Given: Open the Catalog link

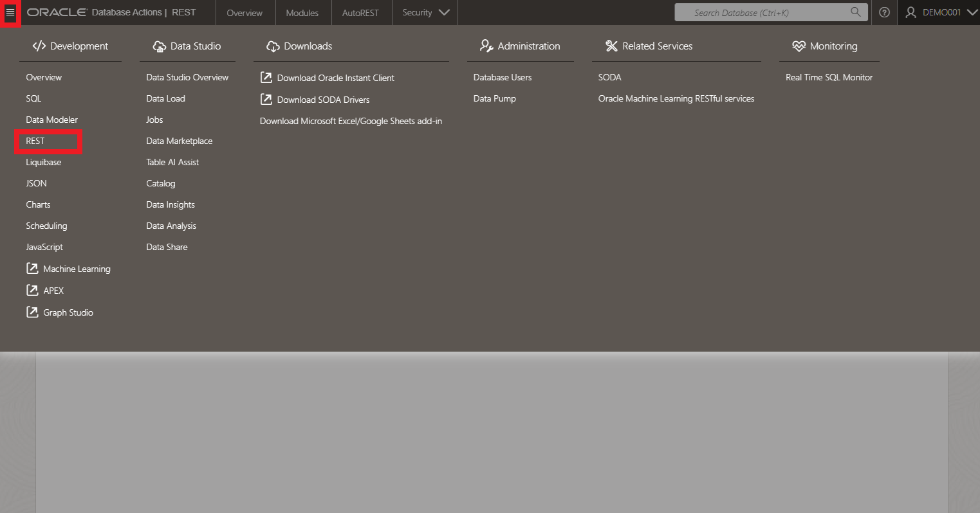Looking at the screenshot, I should coord(160,183).
